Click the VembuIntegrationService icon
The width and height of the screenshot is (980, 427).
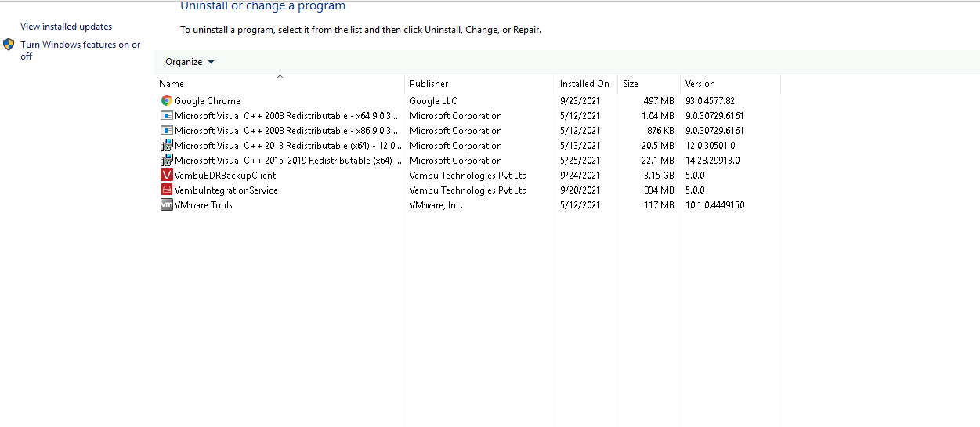click(166, 190)
